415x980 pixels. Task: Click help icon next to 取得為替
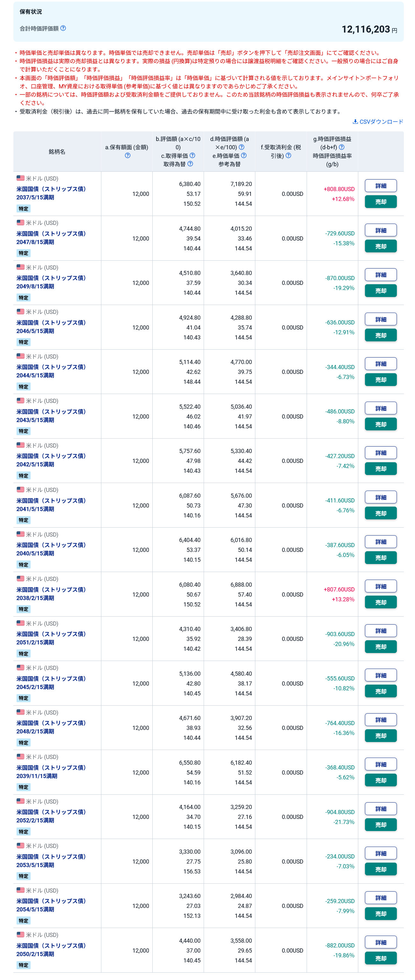[190, 164]
